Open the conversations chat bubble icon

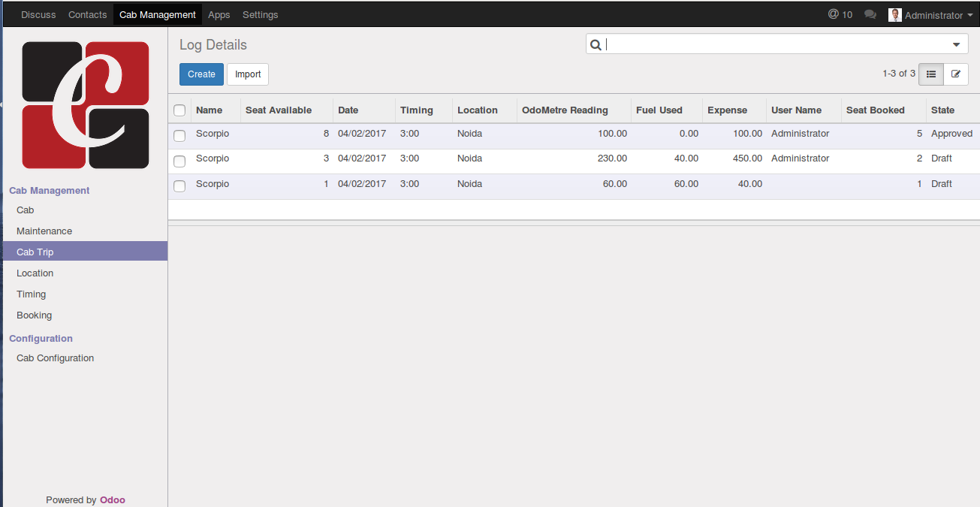coord(870,14)
